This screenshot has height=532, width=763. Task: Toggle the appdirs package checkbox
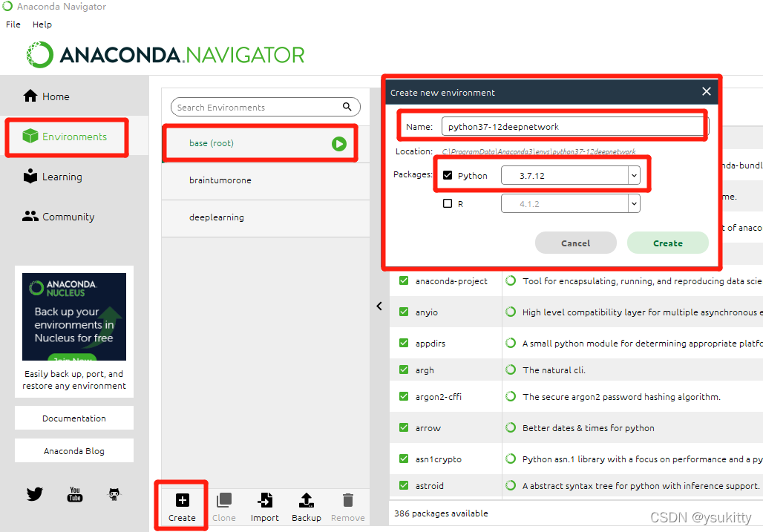click(x=404, y=343)
